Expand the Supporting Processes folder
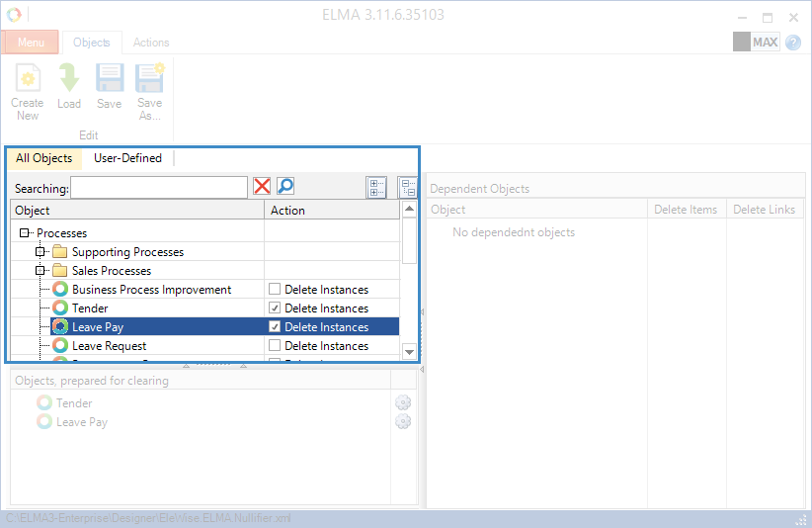The image size is (812, 528). (x=41, y=252)
